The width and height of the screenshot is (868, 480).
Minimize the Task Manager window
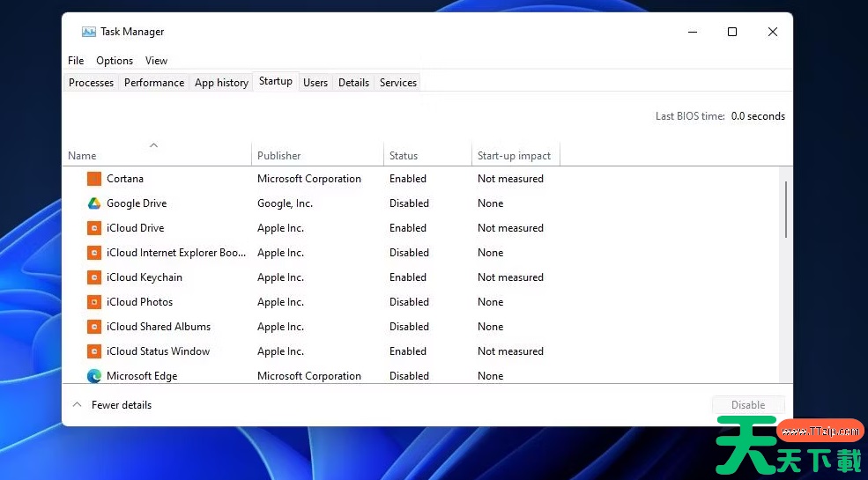(693, 32)
